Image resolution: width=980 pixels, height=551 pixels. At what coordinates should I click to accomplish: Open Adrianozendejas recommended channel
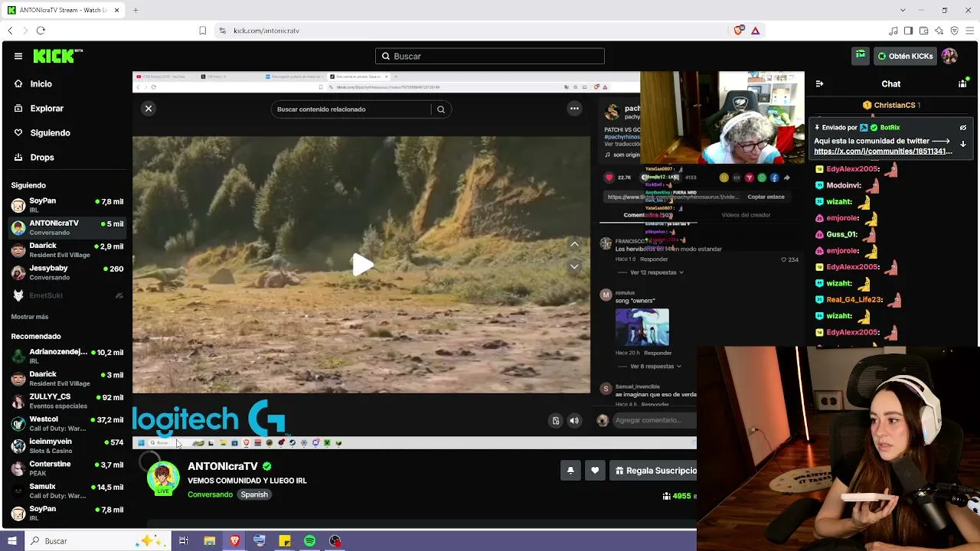point(67,356)
